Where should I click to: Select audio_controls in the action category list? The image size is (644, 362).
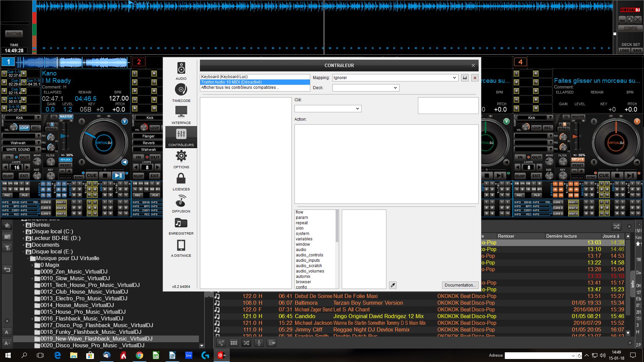coord(309,255)
